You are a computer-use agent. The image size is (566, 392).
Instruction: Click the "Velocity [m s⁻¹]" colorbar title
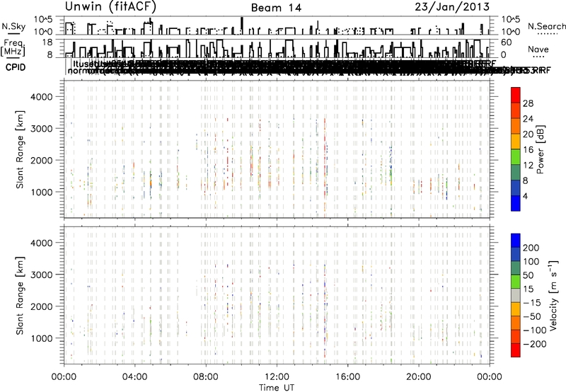553,296
